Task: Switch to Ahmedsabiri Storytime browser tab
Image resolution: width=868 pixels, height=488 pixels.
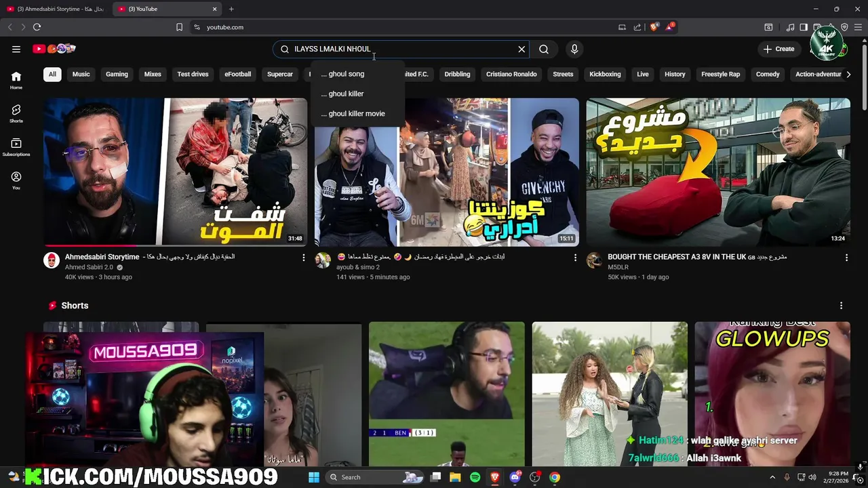Action: (x=54, y=9)
